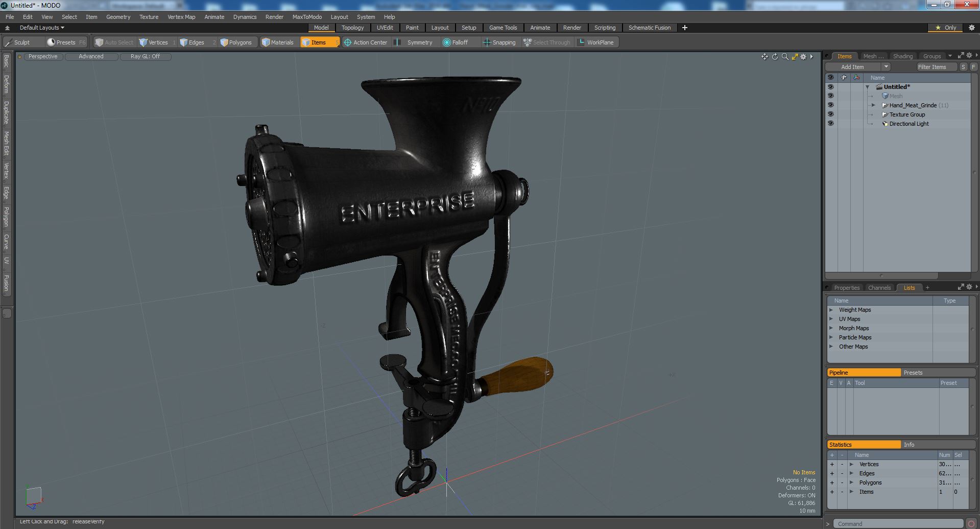Open layout settings gear near Only button
Image resolution: width=980 pixels, height=529 pixels.
tap(972, 28)
